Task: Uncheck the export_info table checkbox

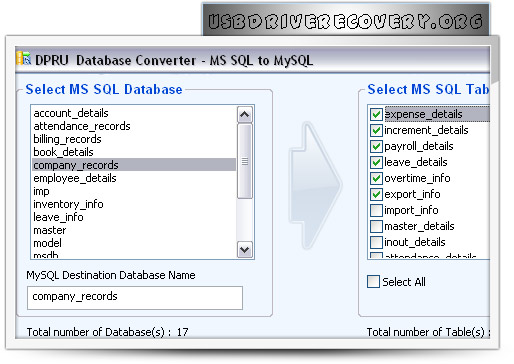Action: [x=376, y=194]
